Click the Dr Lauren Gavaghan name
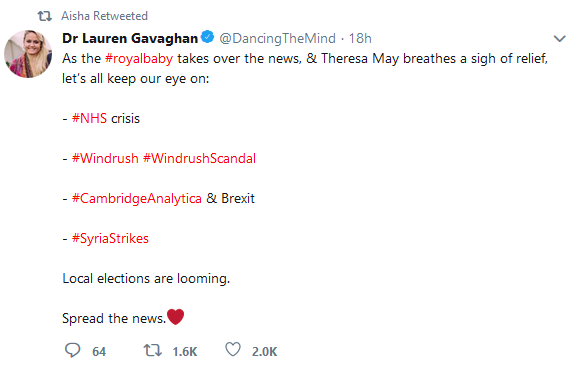Viewport: 579px width, 365px height. coord(130,38)
